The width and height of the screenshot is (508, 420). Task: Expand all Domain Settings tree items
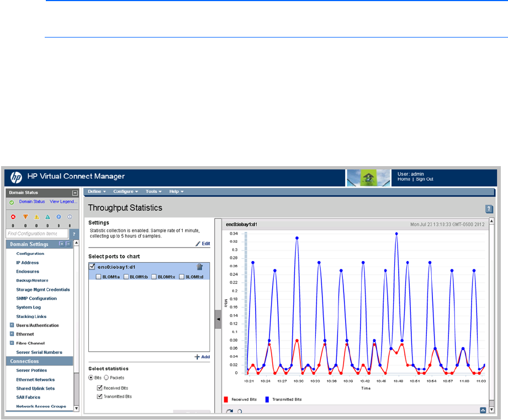pos(61,244)
